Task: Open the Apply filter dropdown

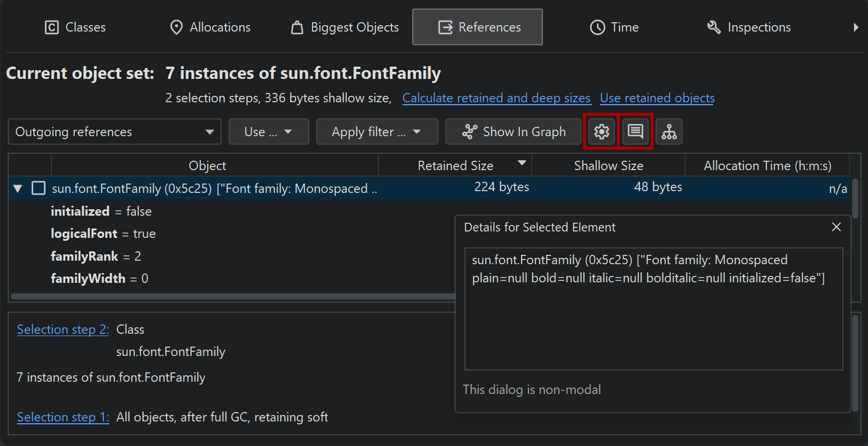Action: 377,132
